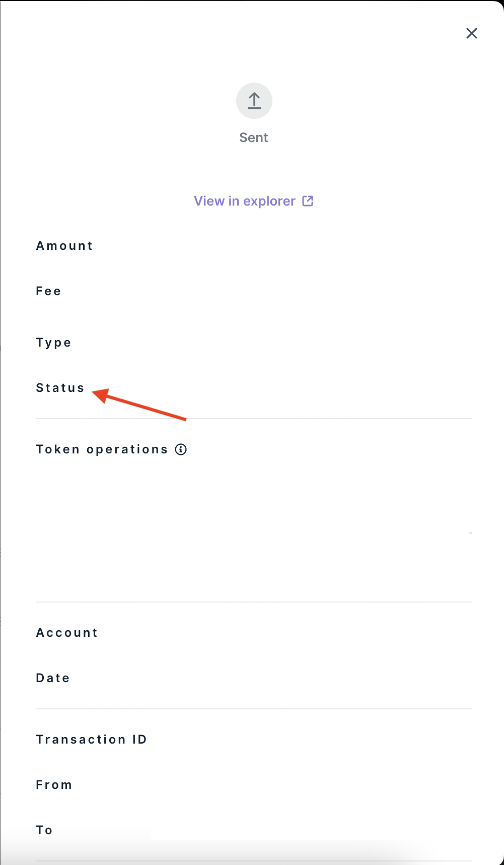Click the Sent label text
The width and height of the screenshot is (504, 865).
pyautogui.click(x=254, y=138)
